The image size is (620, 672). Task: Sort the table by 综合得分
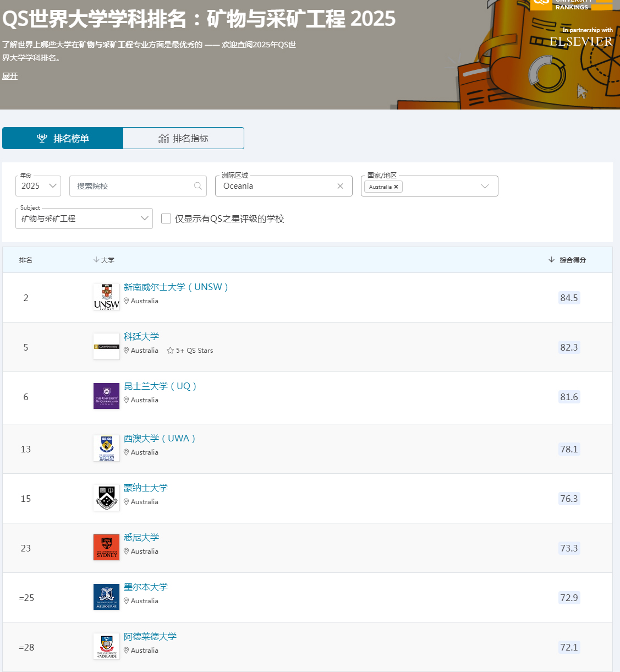pyautogui.click(x=572, y=260)
